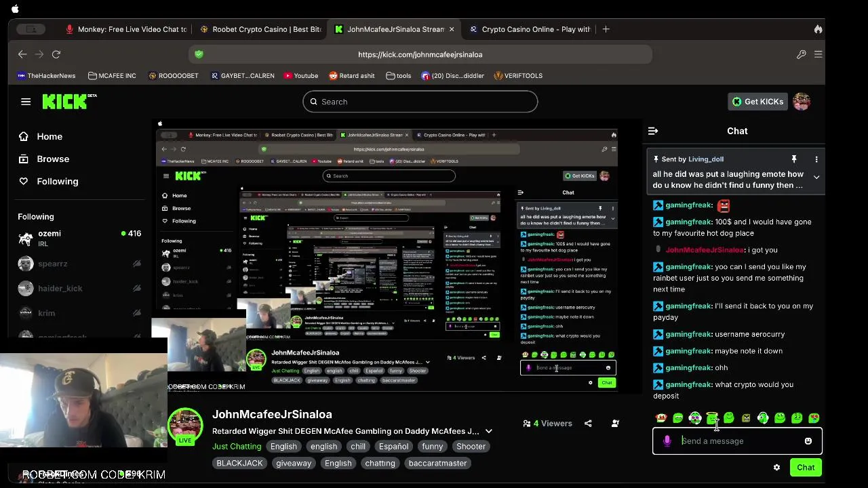Open TheHackerNews bookmark
Image resolution: width=868 pixels, height=488 pixels.
pyautogui.click(x=46, y=76)
